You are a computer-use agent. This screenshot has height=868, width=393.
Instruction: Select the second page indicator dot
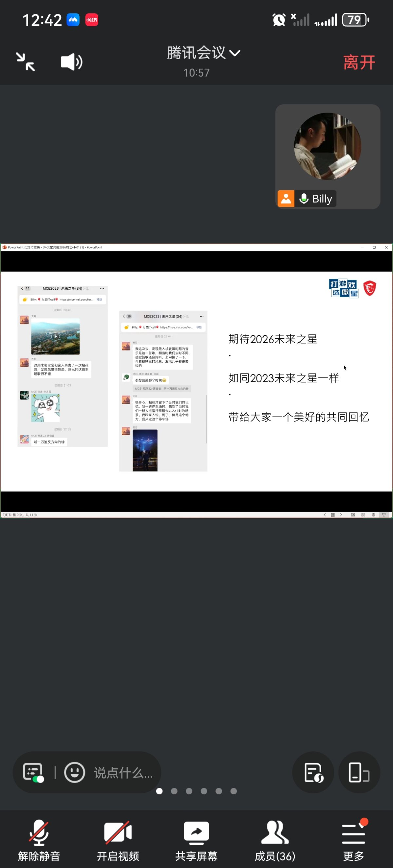174,791
